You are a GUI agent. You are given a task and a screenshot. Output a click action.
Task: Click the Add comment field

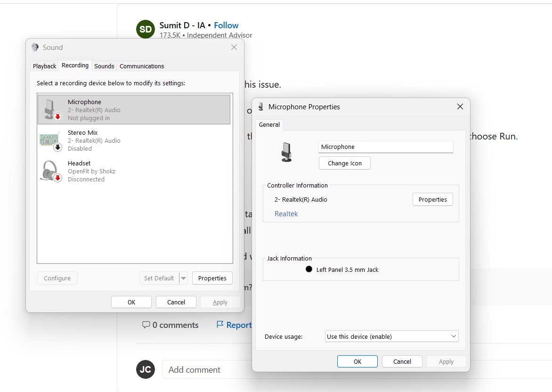point(208,369)
